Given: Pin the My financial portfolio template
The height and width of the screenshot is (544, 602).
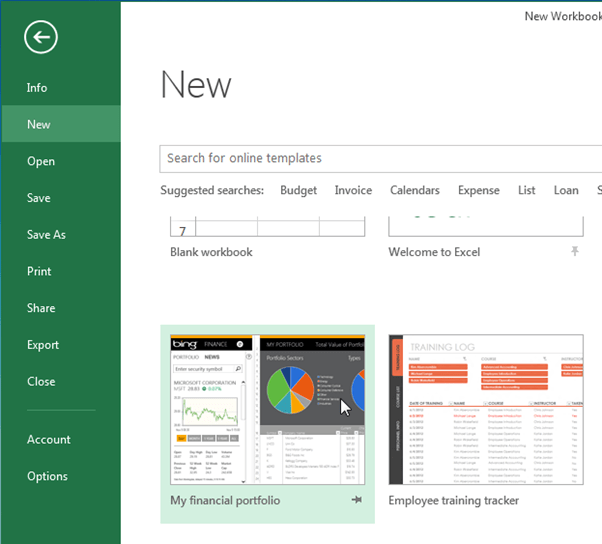Looking at the screenshot, I should pos(357,500).
